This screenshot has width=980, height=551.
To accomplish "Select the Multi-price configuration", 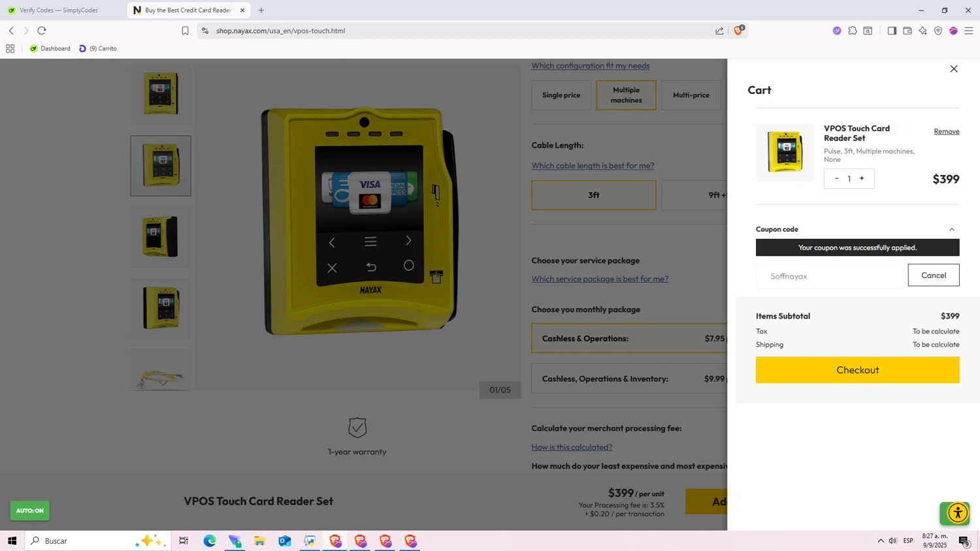I will 691,95.
